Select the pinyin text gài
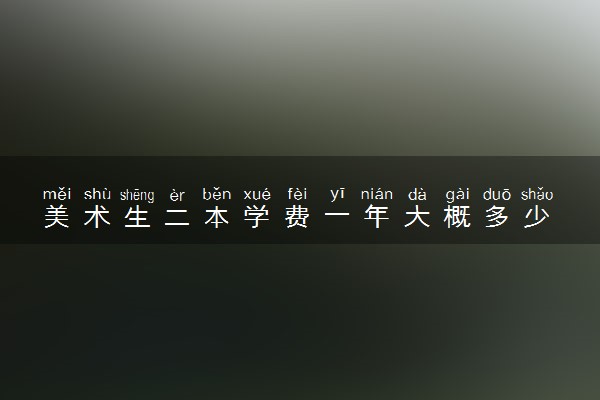The width and height of the screenshot is (600, 400). [457, 195]
